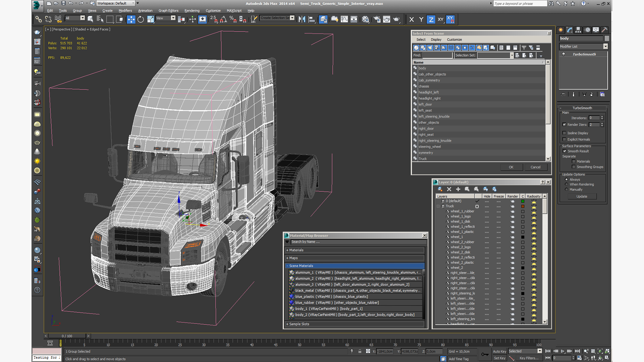644x362 pixels.
Task: Open Create Selection Set dropdown
Action: [277, 18]
